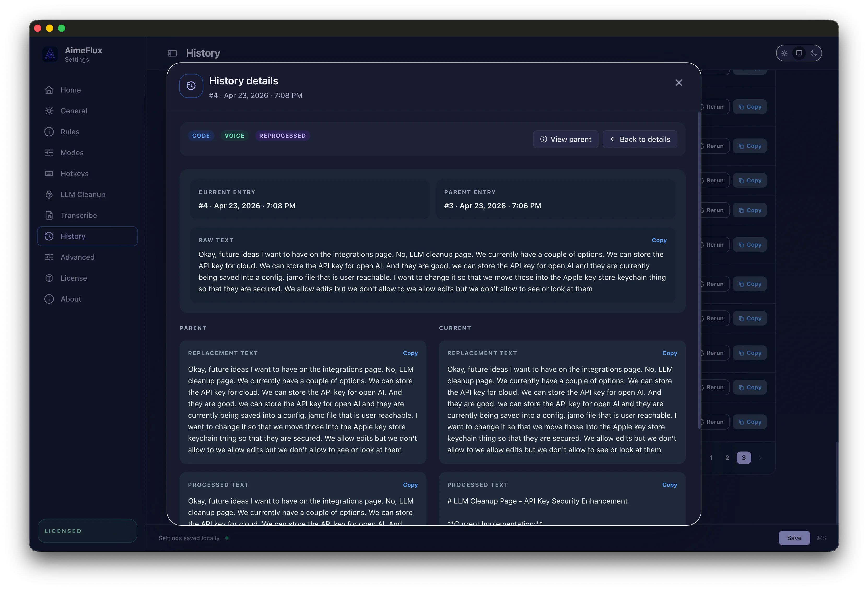
Task: Click the Rules info icon
Action: tap(49, 132)
